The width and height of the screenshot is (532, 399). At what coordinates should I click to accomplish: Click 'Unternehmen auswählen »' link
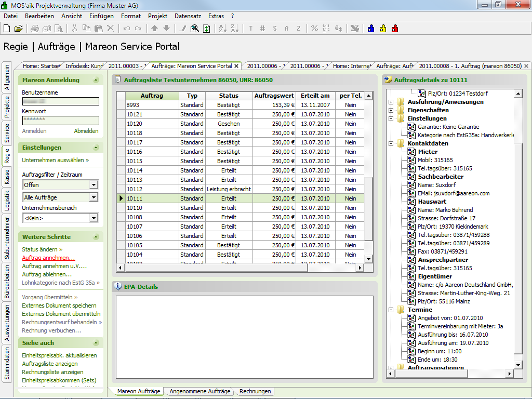tap(55, 160)
